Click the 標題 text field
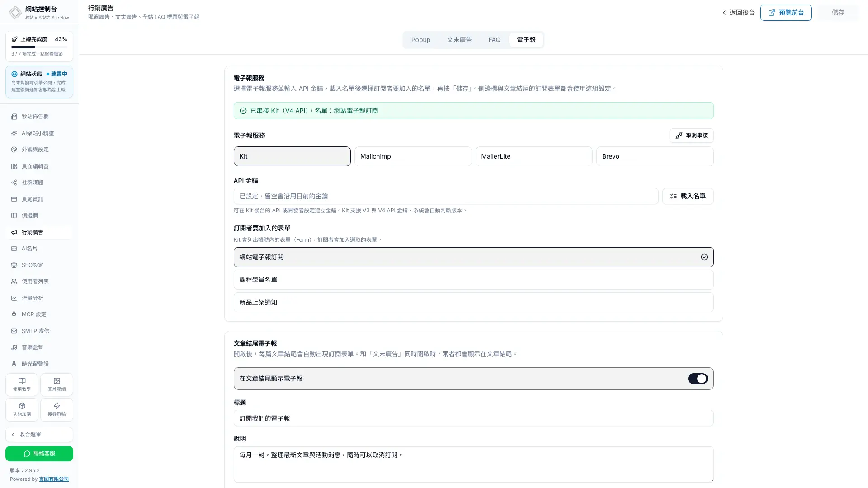868x488 pixels. coord(473,418)
